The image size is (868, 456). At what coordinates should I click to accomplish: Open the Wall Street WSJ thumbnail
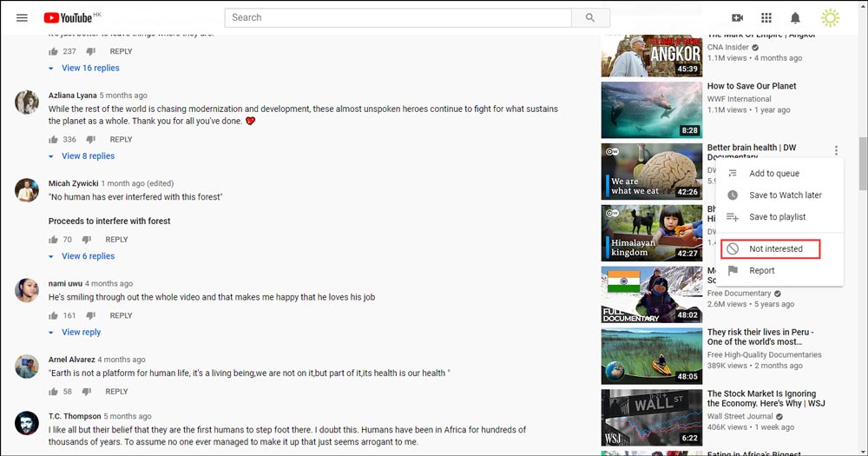(652, 417)
